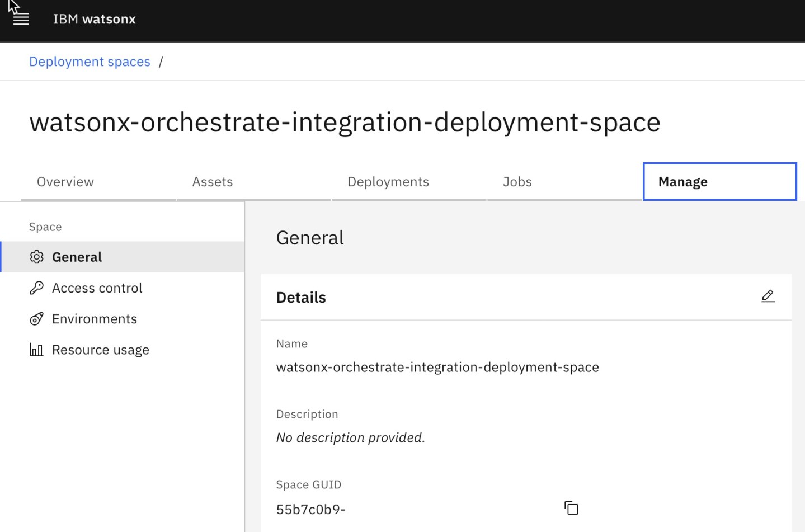Switch to the Deployments tab
This screenshot has width=805, height=532.
pyautogui.click(x=388, y=181)
